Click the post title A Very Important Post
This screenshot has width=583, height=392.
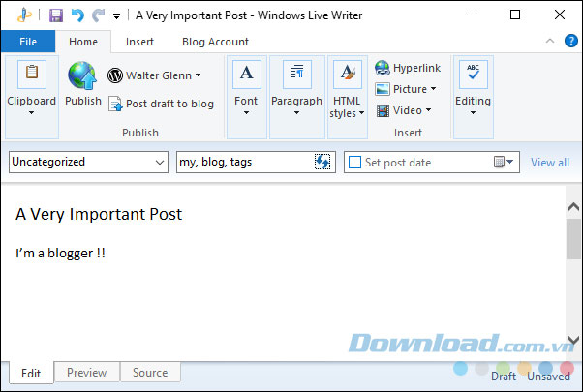coord(99,214)
